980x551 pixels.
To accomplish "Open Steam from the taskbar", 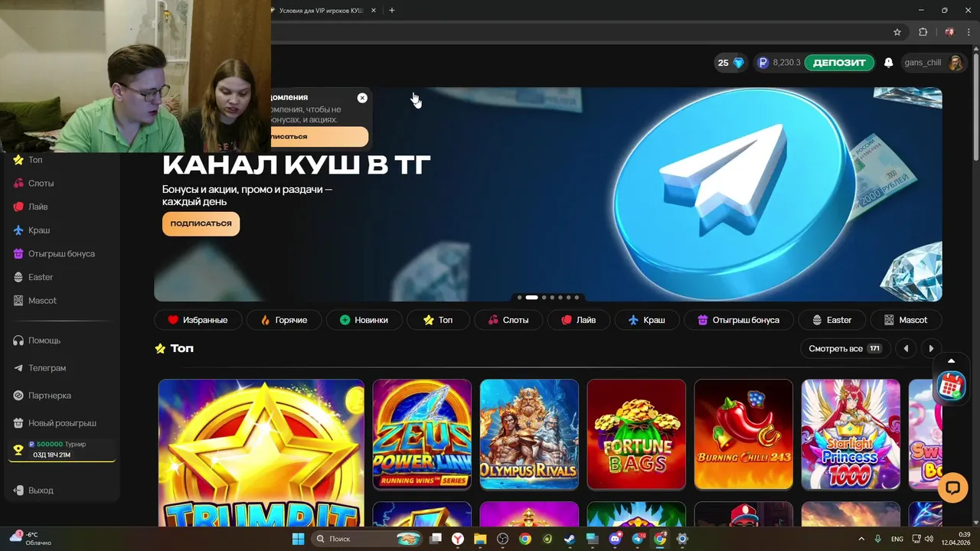I will point(569,539).
